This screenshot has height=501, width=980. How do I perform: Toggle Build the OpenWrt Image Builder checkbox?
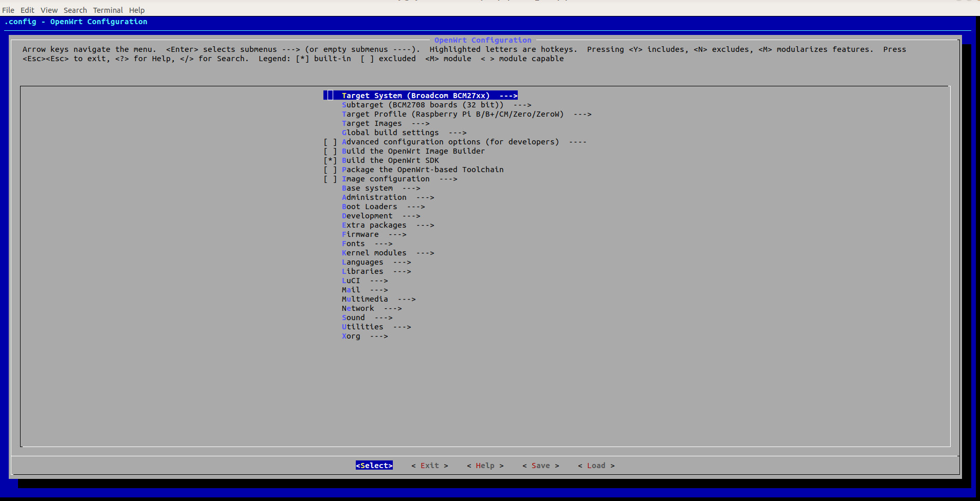point(330,151)
